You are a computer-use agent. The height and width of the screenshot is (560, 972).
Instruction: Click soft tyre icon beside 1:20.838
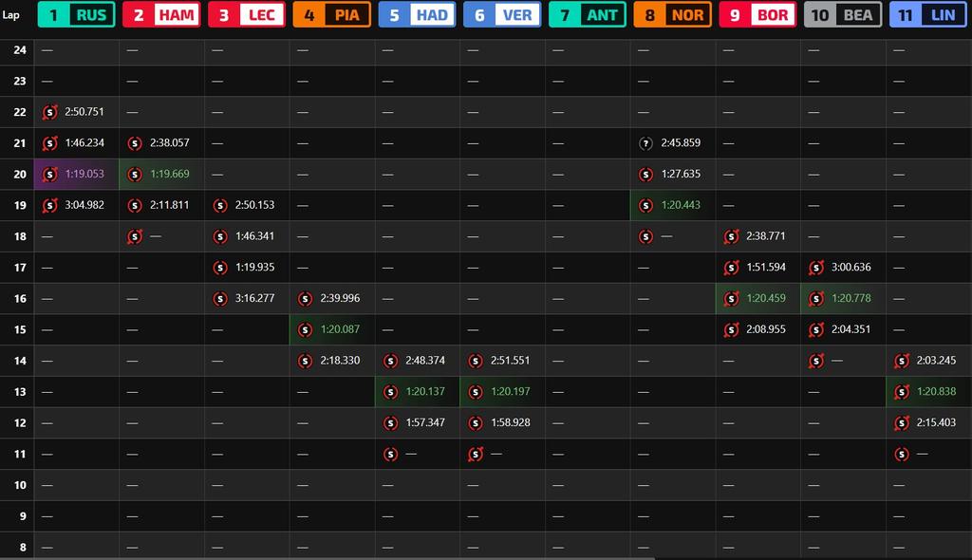[902, 391]
